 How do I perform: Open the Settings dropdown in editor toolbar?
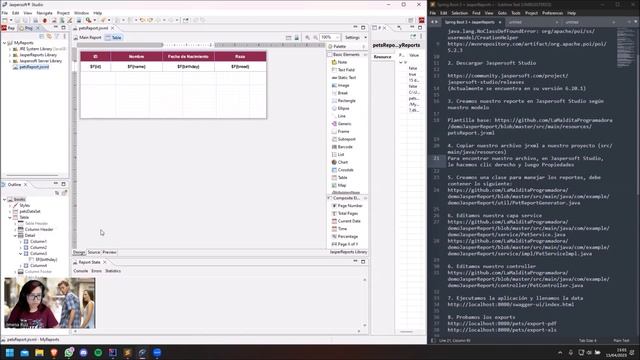[x=355, y=38]
